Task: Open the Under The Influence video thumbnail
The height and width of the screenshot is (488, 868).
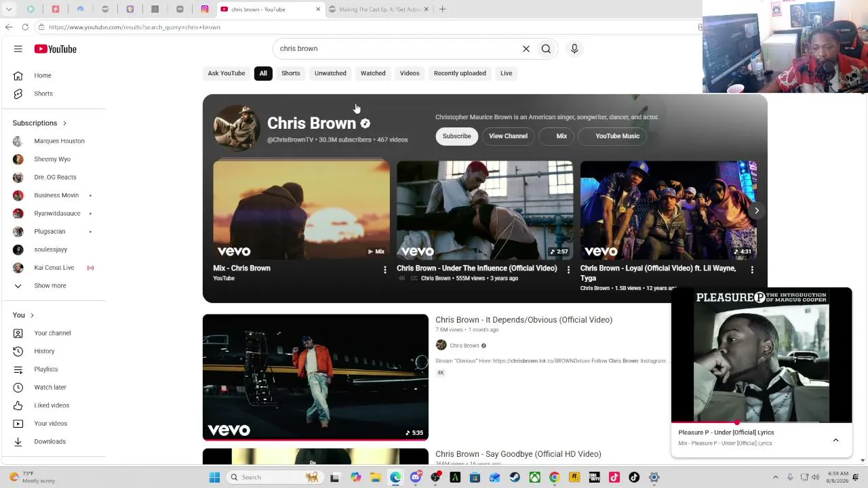Action: [x=485, y=210]
